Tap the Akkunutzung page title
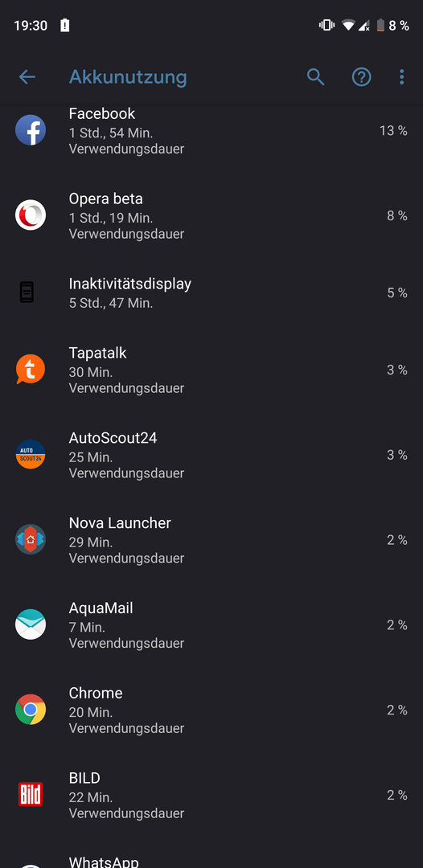423x868 pixels. (x=128, y=77)
